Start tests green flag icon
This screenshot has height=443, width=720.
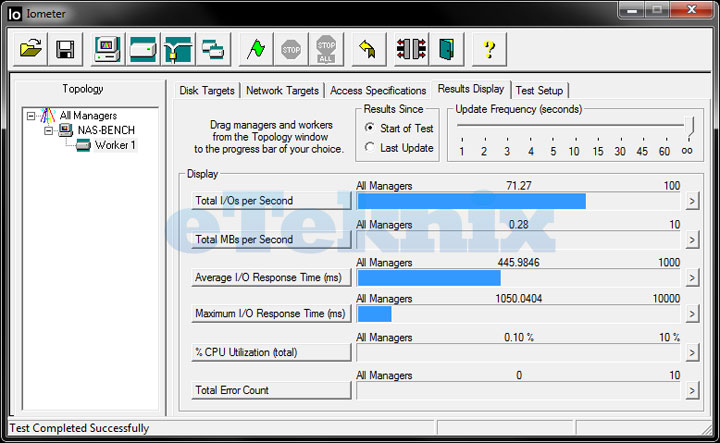tap(256, 49)
